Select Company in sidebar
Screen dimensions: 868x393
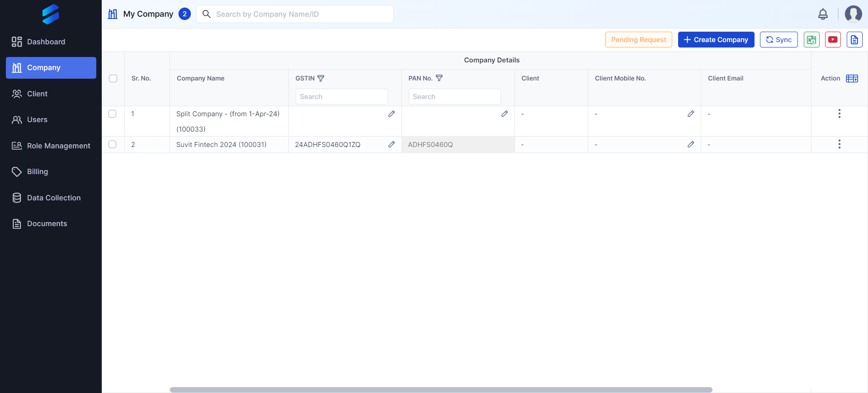(x=51, y=68)
